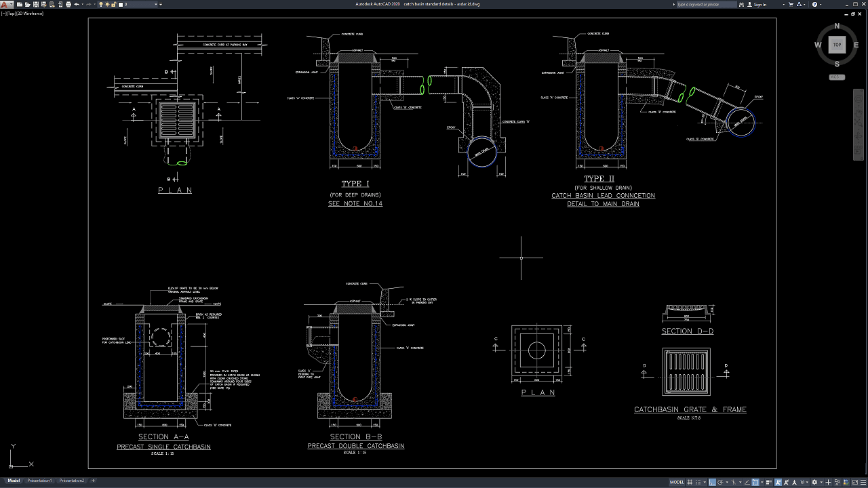Switch to the Présentation2 layout tab

pyautogui.click(x=72, y=481)
